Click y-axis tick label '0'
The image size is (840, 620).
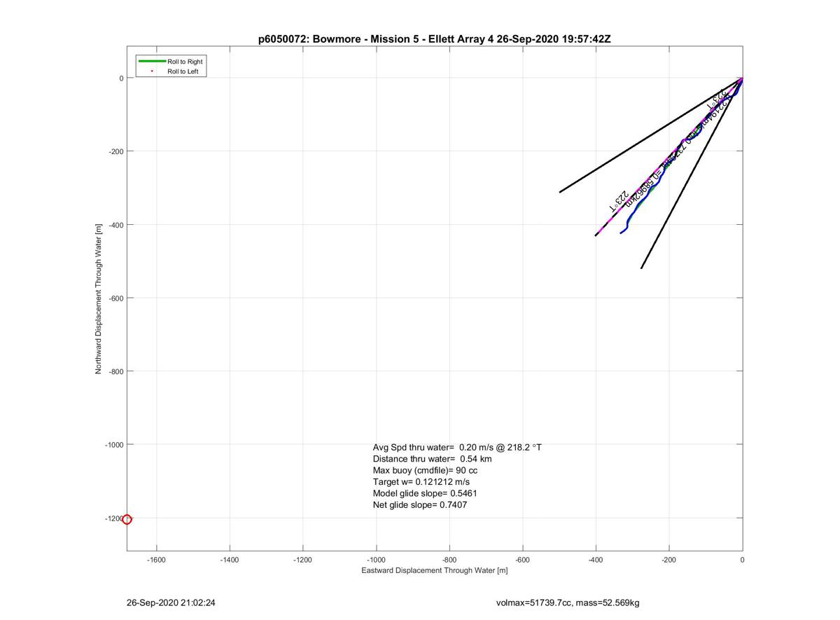click(x=121, y=78)
